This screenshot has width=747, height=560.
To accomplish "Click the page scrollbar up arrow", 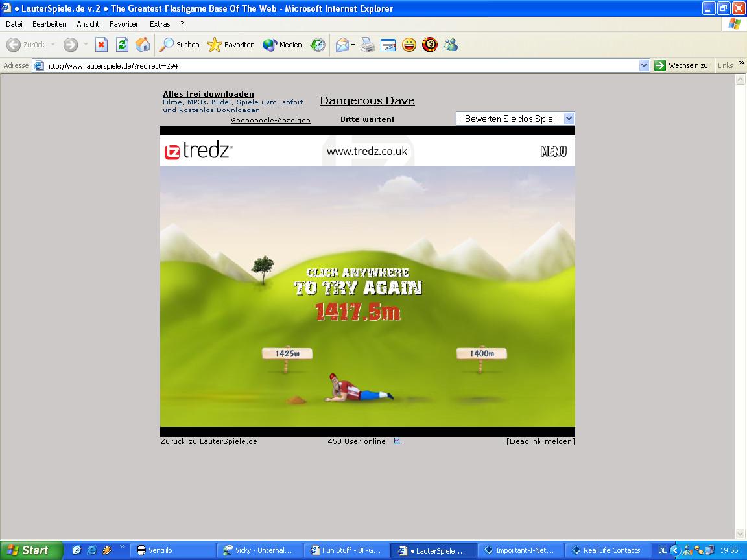I will pyautogui.click(x=740, y=80).
